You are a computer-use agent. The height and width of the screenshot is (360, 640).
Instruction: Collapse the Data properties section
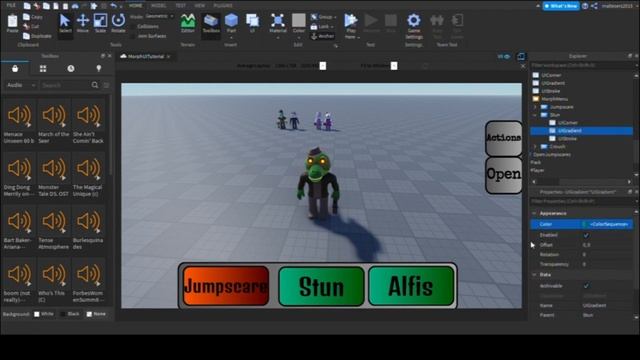tap(534, 275)
